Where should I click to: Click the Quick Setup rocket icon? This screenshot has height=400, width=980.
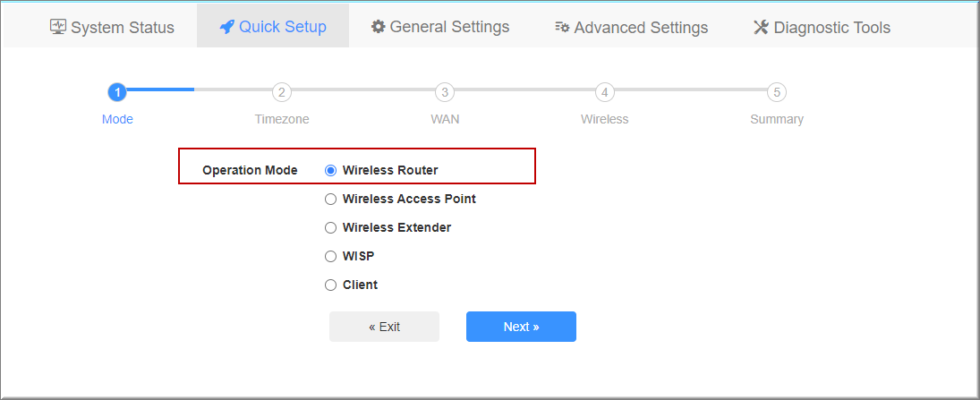click(226, 27)
